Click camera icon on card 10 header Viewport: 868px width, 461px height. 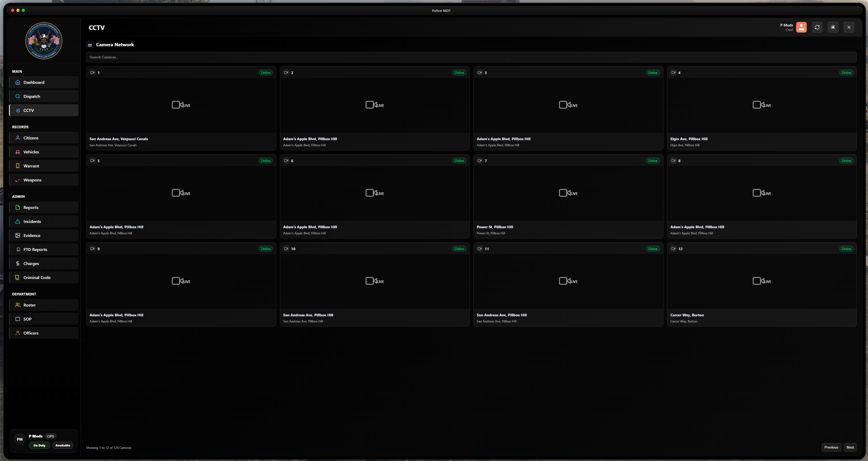(x=286, y=249)
